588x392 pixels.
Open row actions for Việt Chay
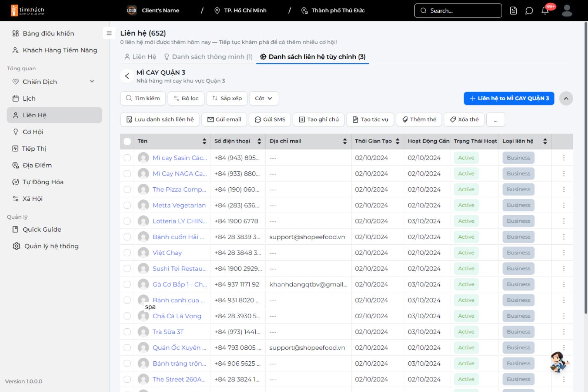[564, 253]
